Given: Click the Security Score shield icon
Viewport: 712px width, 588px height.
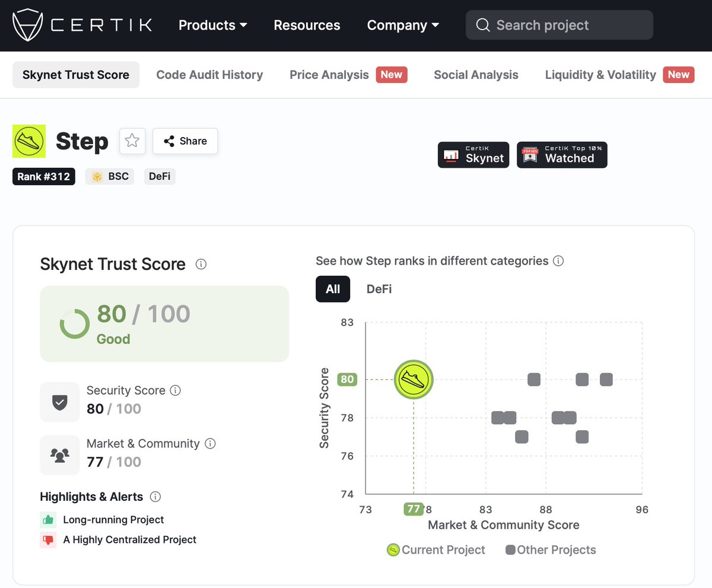Looking at the screenshot, I should (x=60, y=402).
